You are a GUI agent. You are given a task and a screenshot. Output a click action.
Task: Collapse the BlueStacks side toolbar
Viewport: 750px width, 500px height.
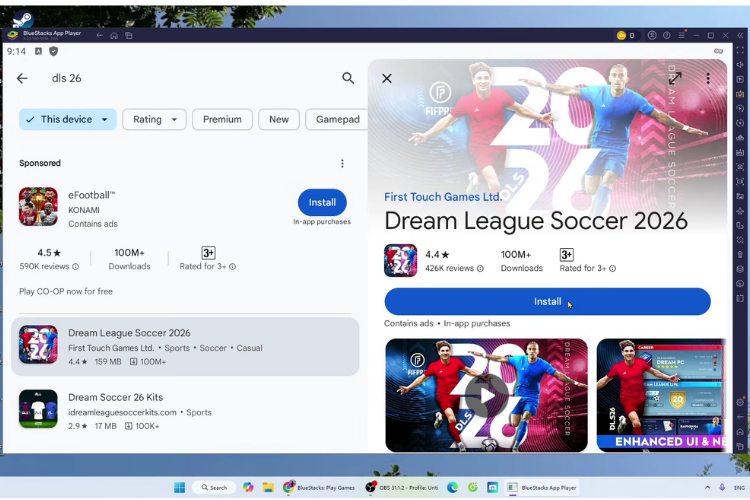[x=740, y=35]
